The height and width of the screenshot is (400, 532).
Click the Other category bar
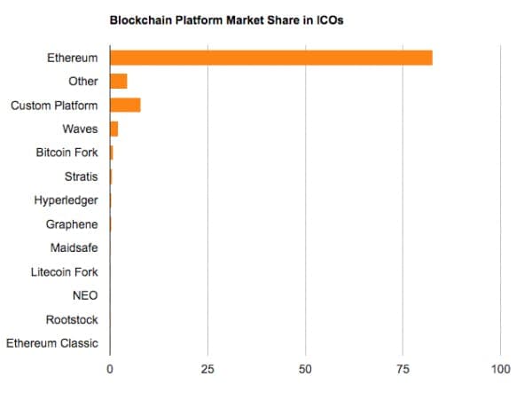pos(119,82)
